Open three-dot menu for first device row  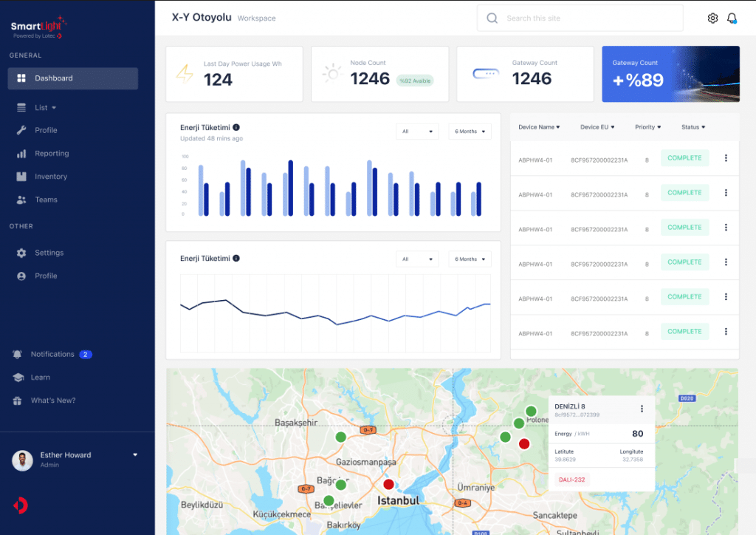tap(726, 158)
